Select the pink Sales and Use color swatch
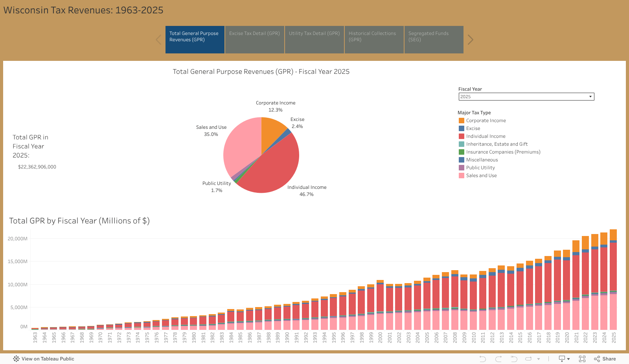629x364 pixels. pyautogui.click(x=461, y=176)
